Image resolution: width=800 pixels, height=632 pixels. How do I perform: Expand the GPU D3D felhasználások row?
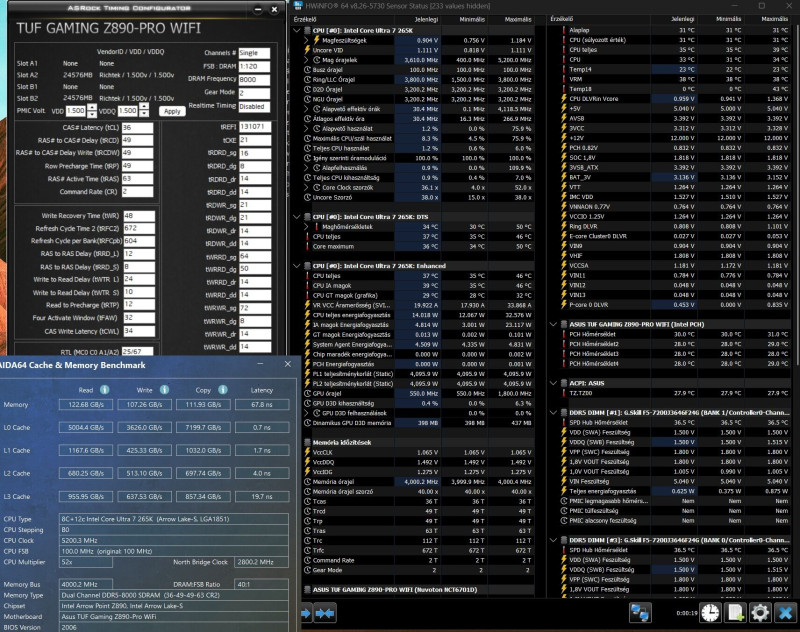306,413
